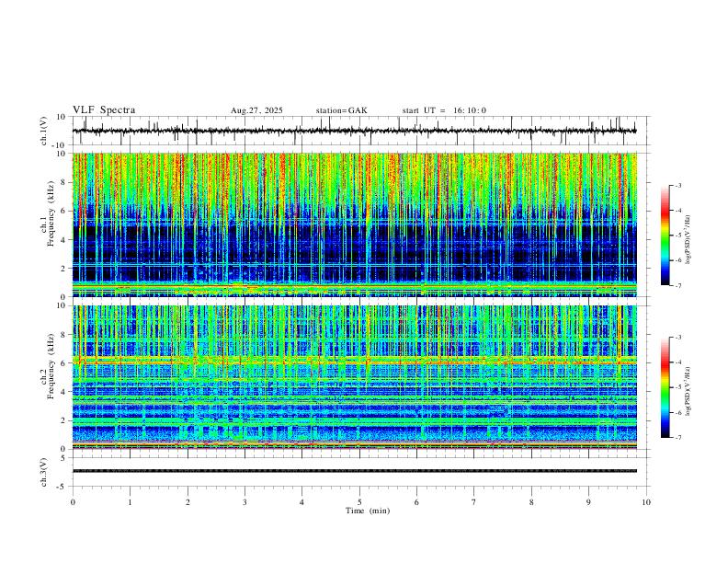
Task: Click the ch.2 colorbar 'log(PSD)(V²/Hz)' label
Action: tap(688, 392)
